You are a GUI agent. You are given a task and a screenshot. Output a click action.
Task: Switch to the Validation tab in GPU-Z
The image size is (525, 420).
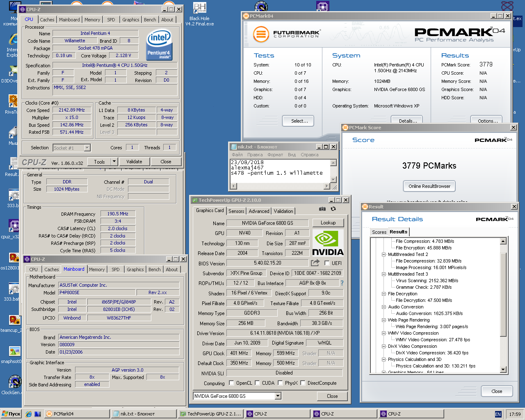click(x=283, y=211)
